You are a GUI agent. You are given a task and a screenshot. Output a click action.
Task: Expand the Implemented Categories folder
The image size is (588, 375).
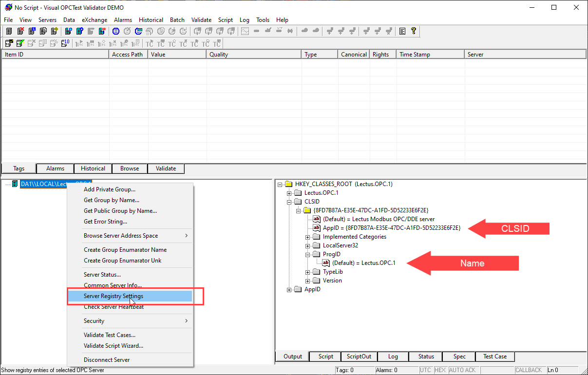pos(308,237)
